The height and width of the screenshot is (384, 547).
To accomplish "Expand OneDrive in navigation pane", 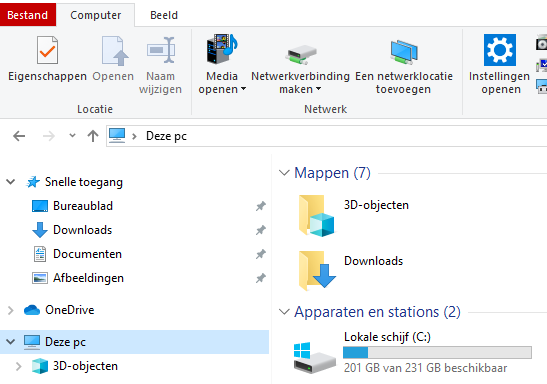I will (x=11, y=310).
